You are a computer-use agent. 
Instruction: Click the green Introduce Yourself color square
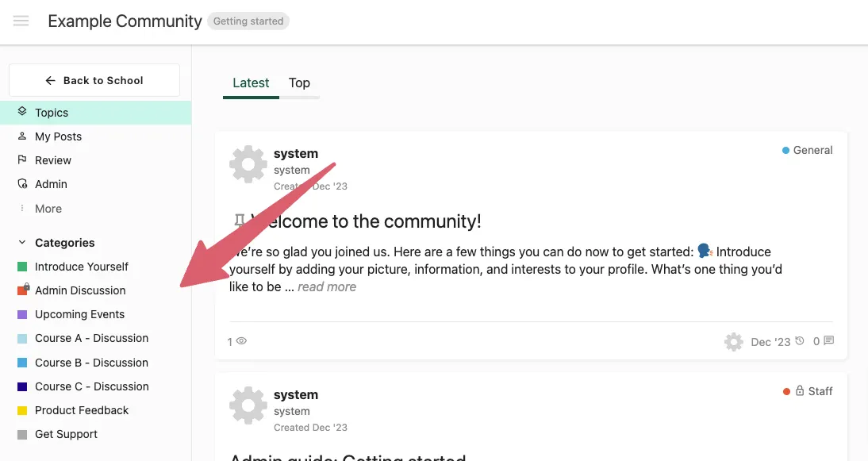22,267
